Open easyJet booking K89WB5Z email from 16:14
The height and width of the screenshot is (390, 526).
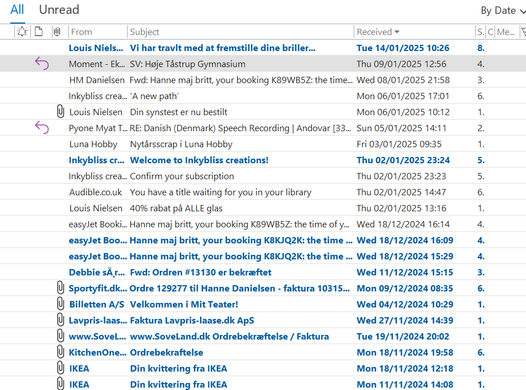263,224
